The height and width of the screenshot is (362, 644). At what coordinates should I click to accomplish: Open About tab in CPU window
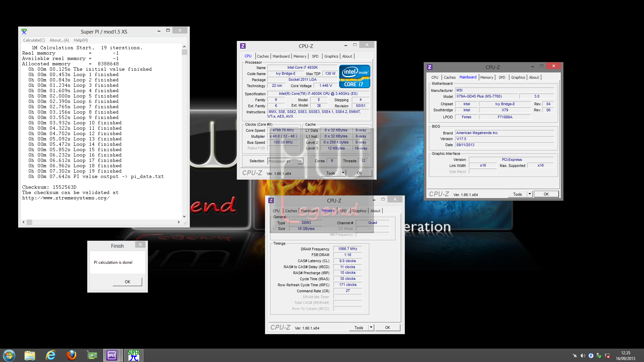[347, 56]
